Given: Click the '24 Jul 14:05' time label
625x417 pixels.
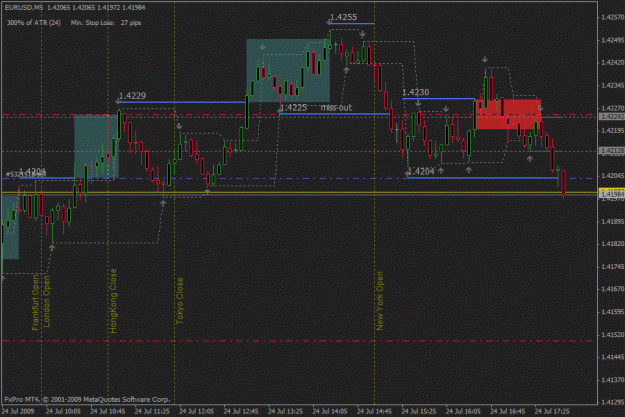Looking at the screenshot, I should pos(330,411).
